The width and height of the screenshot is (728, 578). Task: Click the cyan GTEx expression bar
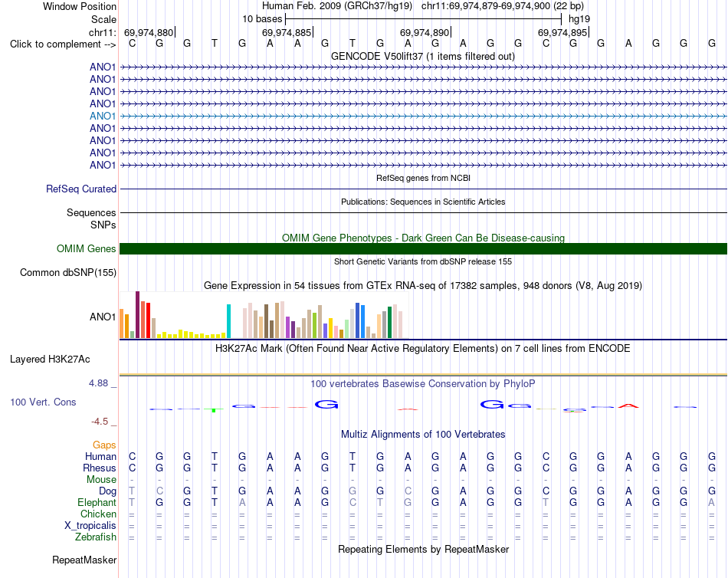[228, 321]
